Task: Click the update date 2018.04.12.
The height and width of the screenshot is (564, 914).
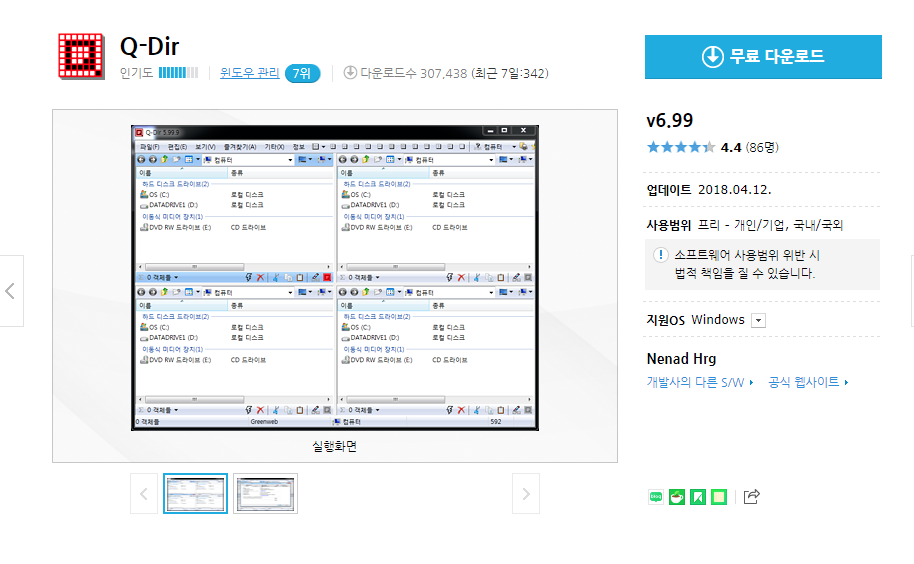Action: point(734,190)
